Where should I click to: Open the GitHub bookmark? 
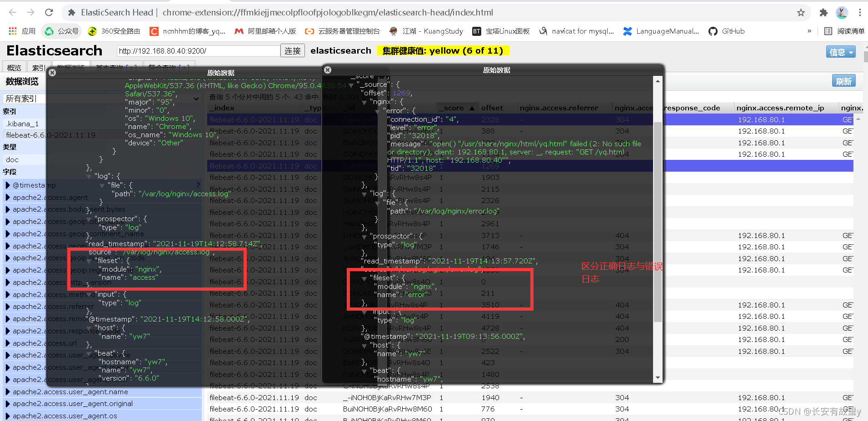pyautogui.click(x=727, y=31)
